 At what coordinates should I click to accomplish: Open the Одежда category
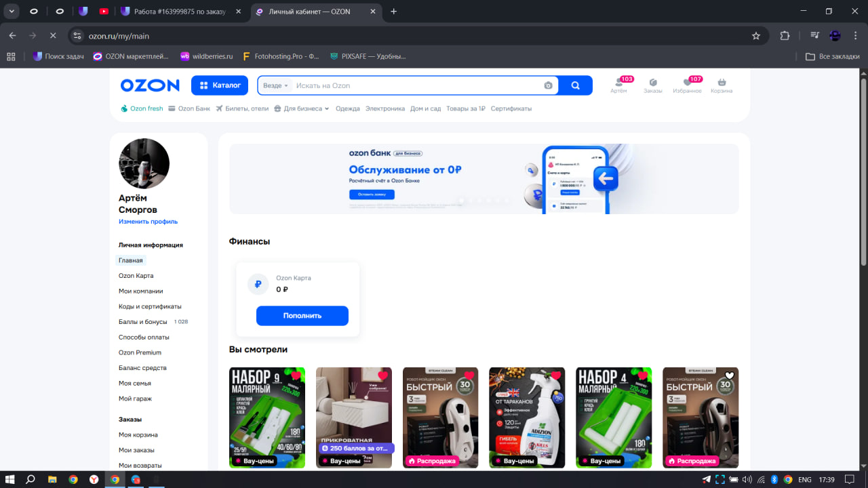click(348, 108)
